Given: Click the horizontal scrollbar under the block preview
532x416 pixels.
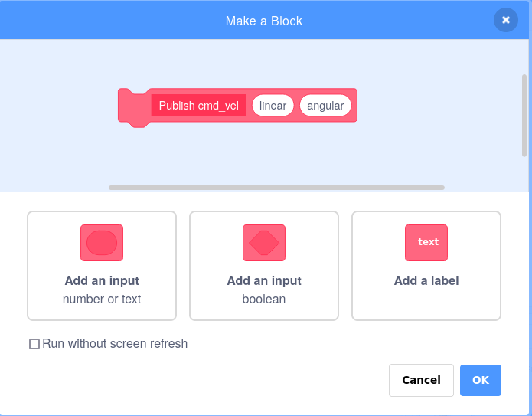Looking at the screenshot, I should [276, 187].
